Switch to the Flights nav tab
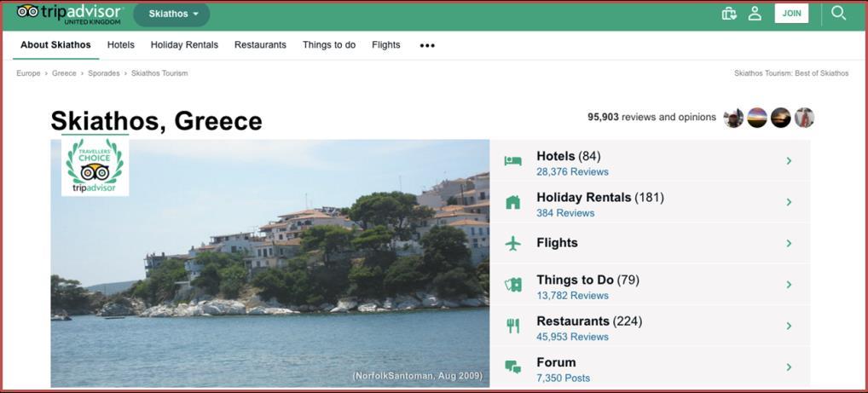868x393 pixels. coord(386,45)
